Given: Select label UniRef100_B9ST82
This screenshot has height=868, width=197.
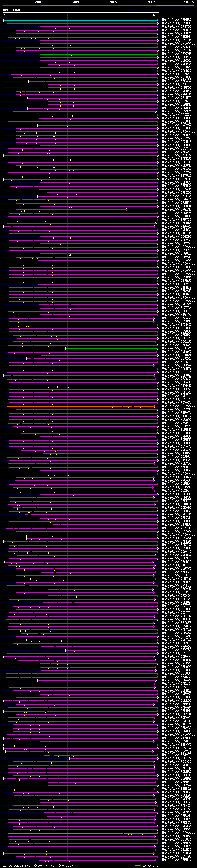Looking at the screenshot, I should tap(176, 26).
